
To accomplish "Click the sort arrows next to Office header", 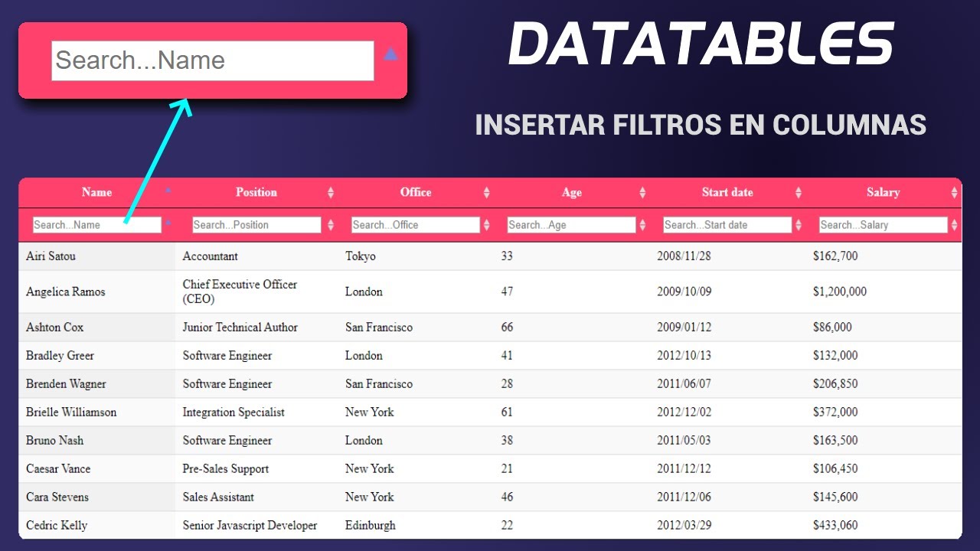I will (x=486, y=193).
